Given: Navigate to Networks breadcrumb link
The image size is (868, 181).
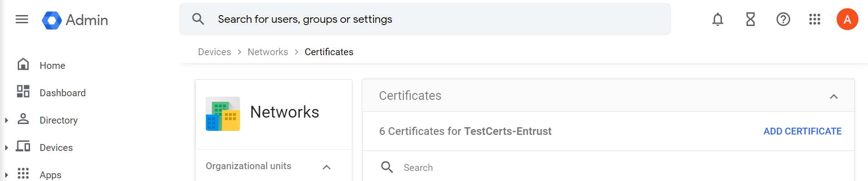Looking at the screenshot, I should click(x=268, y=52).
